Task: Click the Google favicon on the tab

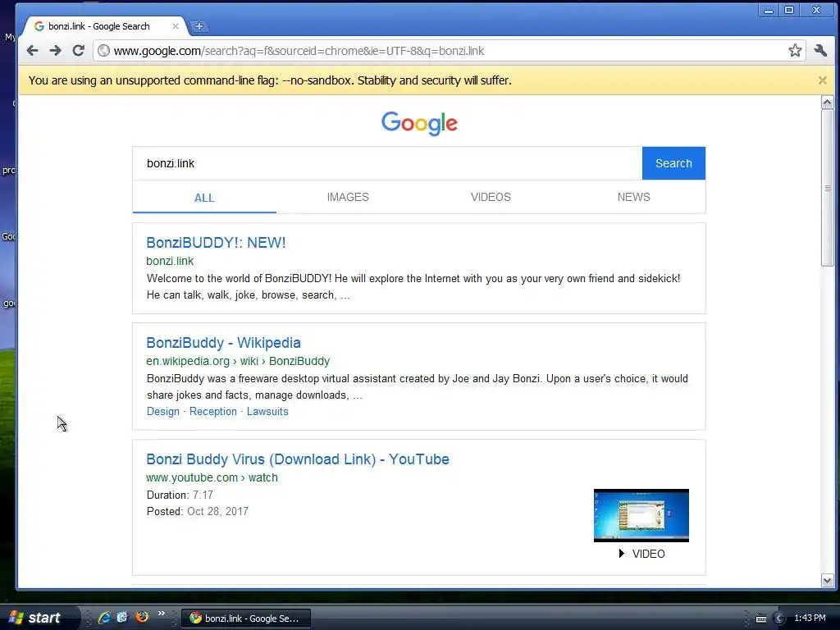Action: click(x=39, y=26)
